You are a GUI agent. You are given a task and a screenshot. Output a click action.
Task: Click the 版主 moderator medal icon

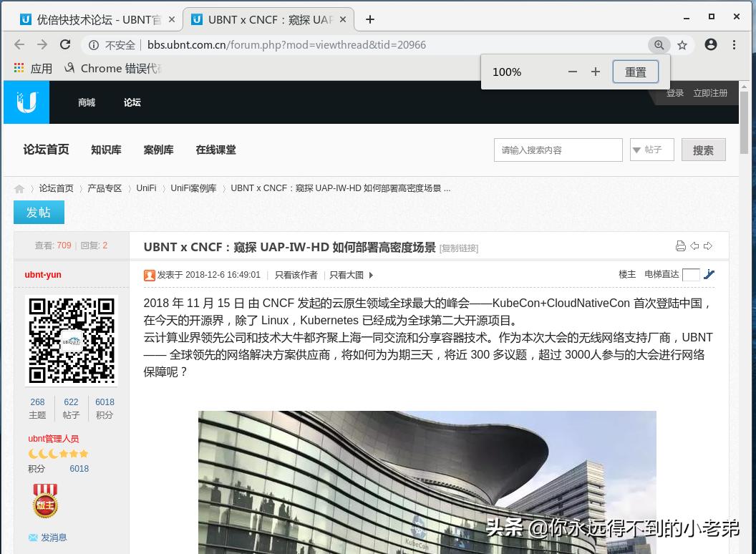click(45, 501)
